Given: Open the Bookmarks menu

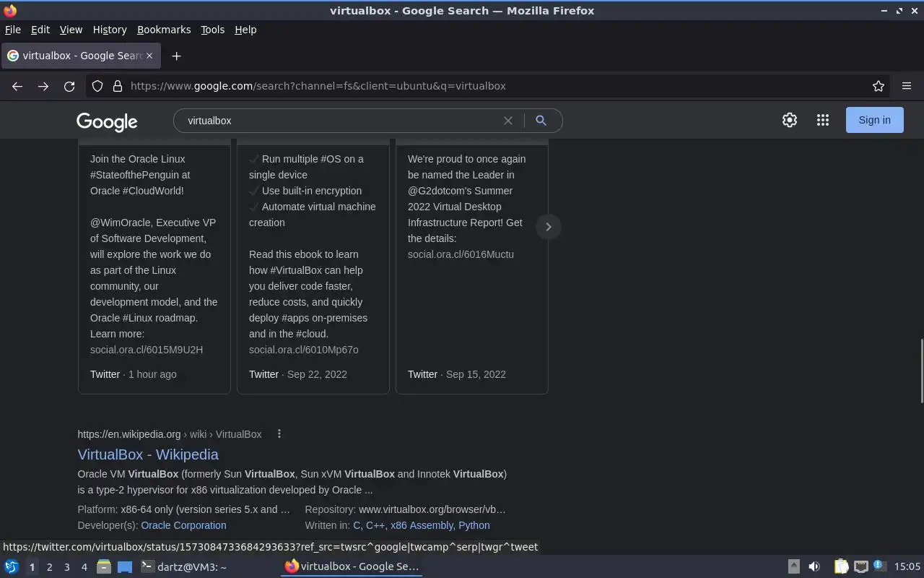Looking at the screenshot, I should [x=164, y=30].
